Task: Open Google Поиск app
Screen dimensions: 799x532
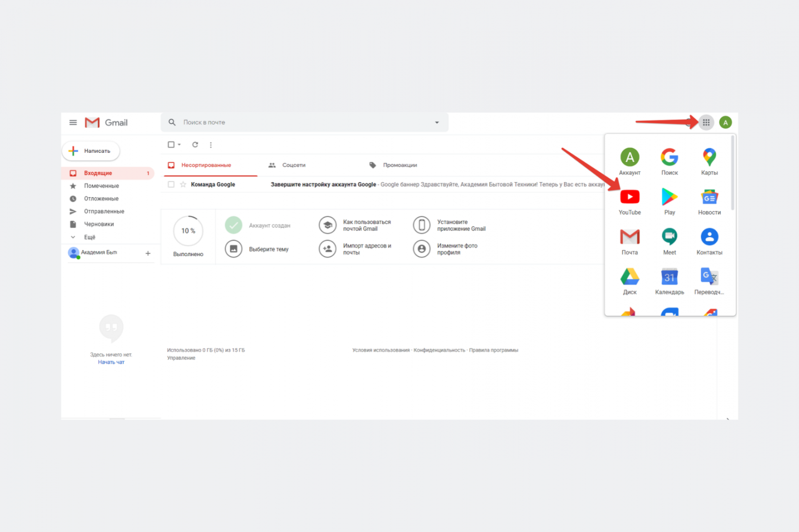Action: pos(669,162)
